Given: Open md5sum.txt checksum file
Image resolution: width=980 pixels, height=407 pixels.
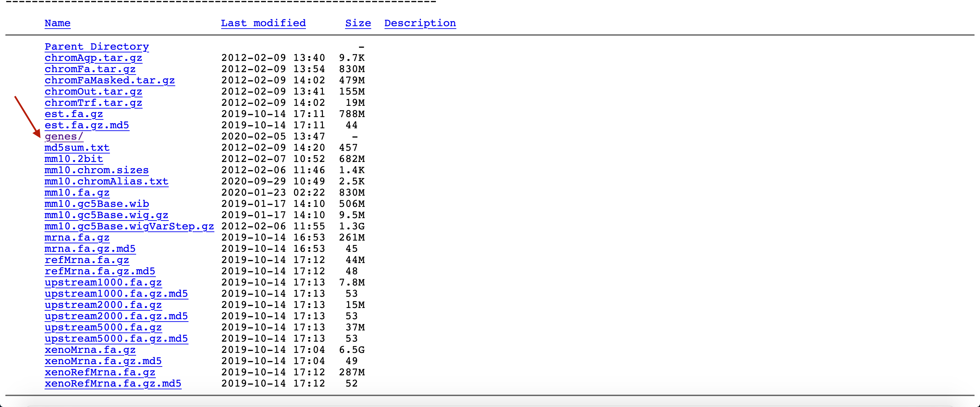Looking at the screenshot, I should [x=77, y=148].
